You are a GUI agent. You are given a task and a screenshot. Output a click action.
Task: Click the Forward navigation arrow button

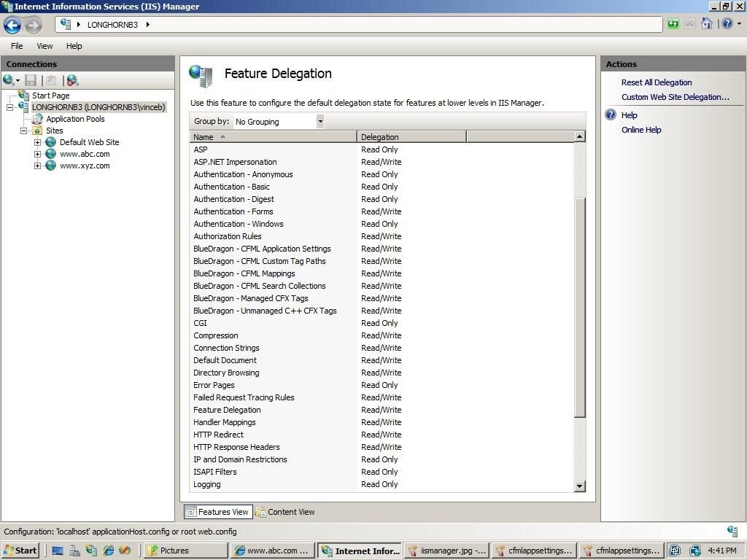(x=33, y=25)
